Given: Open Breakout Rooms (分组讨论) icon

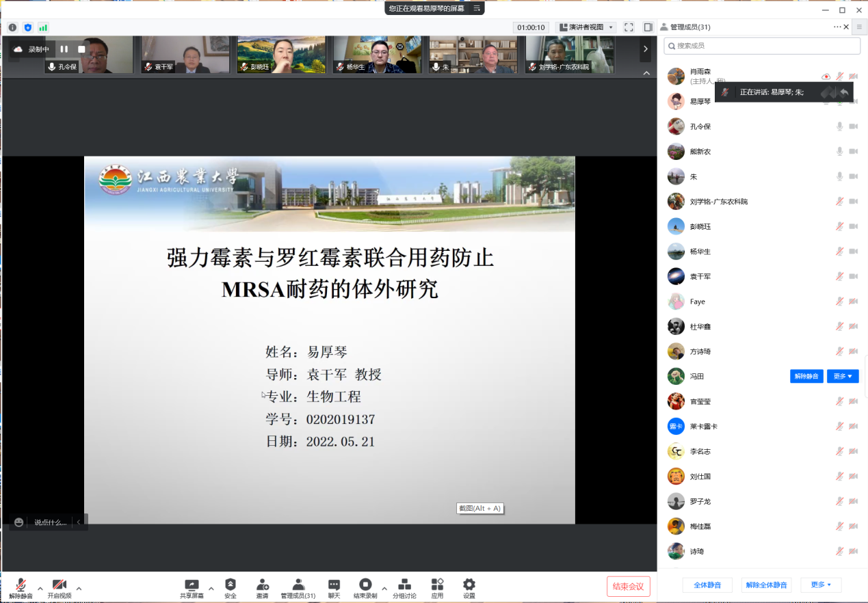Looking at the screenshot, I should pos(404,585).
